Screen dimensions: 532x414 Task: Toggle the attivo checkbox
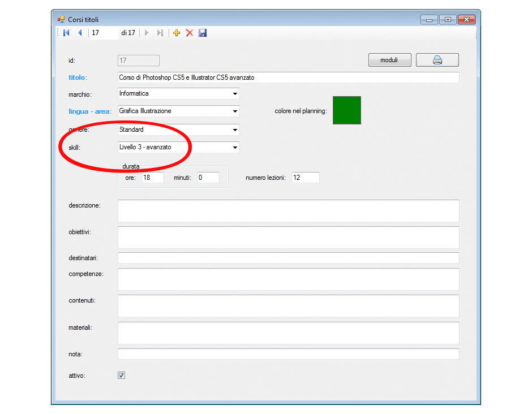pyautogui.click(x=122, y=375)
